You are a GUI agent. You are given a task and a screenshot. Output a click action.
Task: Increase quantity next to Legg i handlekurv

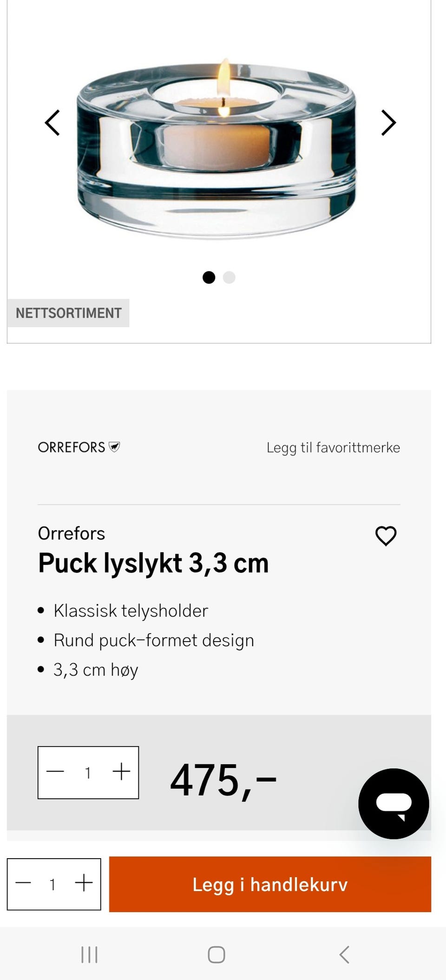click(x=84, y=882)
